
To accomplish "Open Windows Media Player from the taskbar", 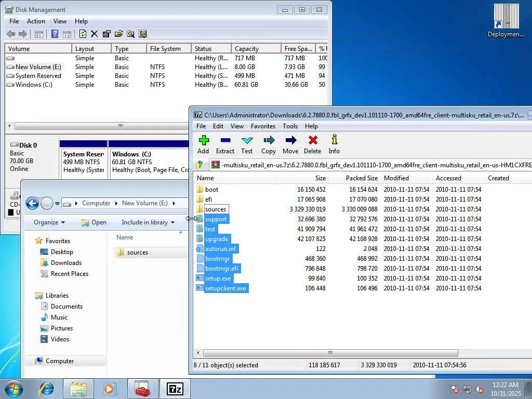I will click(109, 389).
